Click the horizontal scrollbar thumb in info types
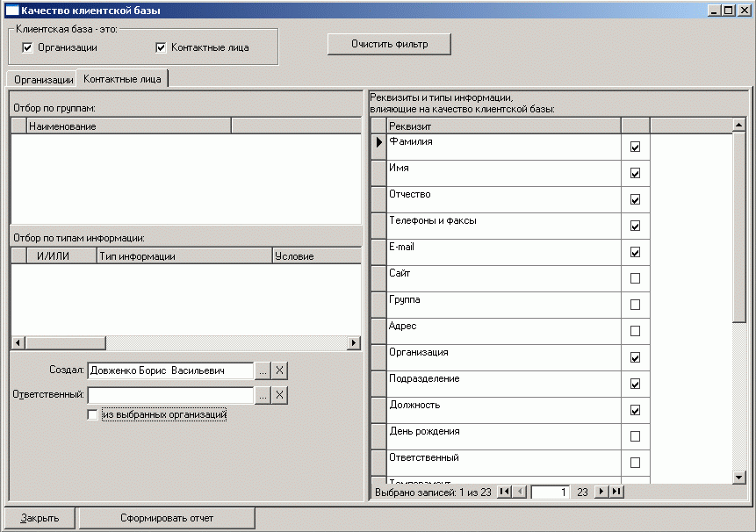The height and width of the screenshot is (532, 756). (66, 342)
